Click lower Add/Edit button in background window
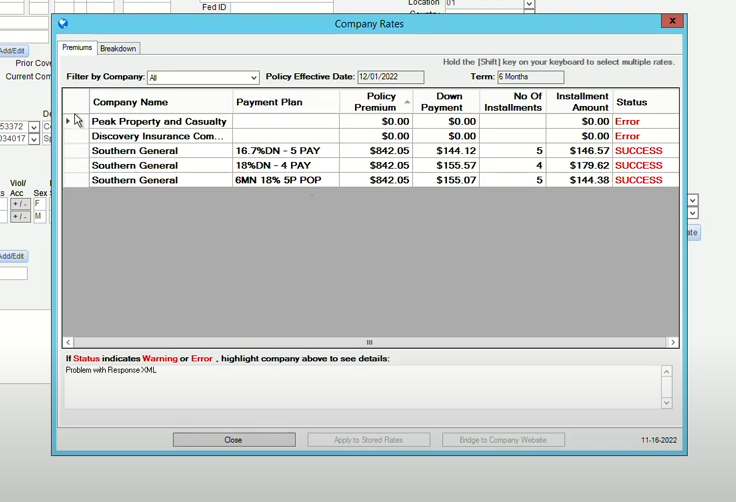 [x=13, y=256]
